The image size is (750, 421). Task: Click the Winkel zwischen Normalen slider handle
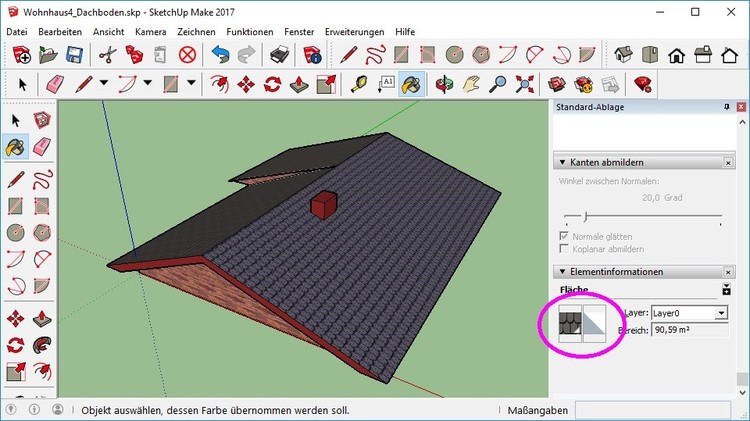click(585, 217)
